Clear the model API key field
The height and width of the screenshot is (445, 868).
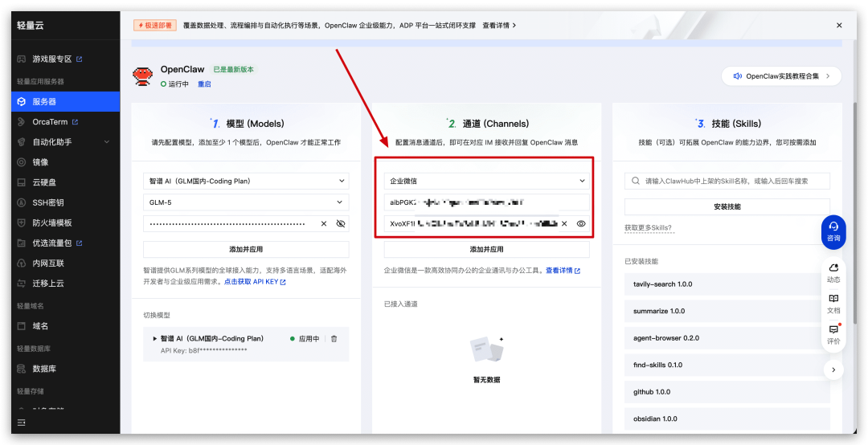click(x=324, y=223)
